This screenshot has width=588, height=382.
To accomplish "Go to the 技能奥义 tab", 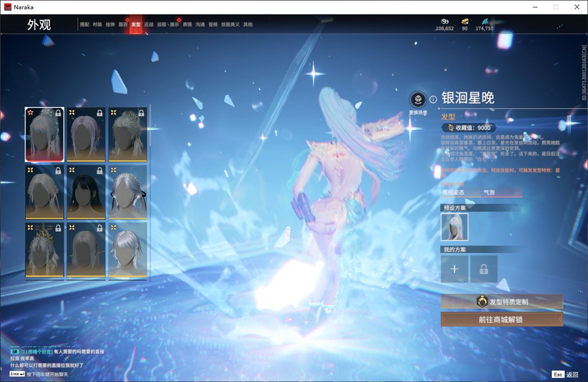I will [231, 24].
